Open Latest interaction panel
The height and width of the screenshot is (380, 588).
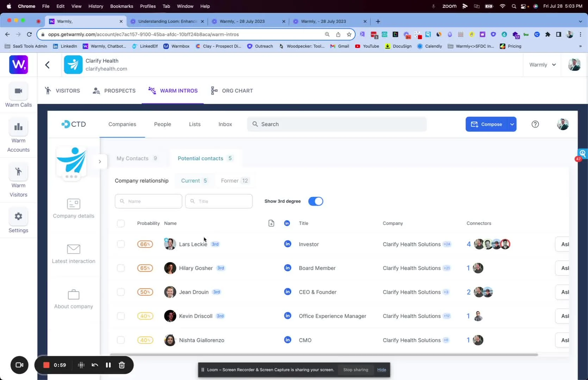tap(74, 254)
